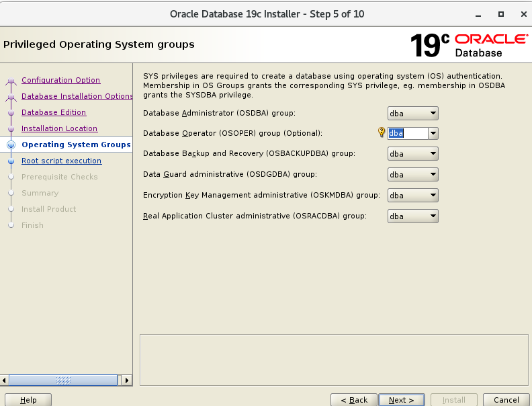The height and width of the screenshot is (406, 532).
Task: Expand the OSOPER group dropdown arrow
Action: pyautogui.click(x=433, y=133)
